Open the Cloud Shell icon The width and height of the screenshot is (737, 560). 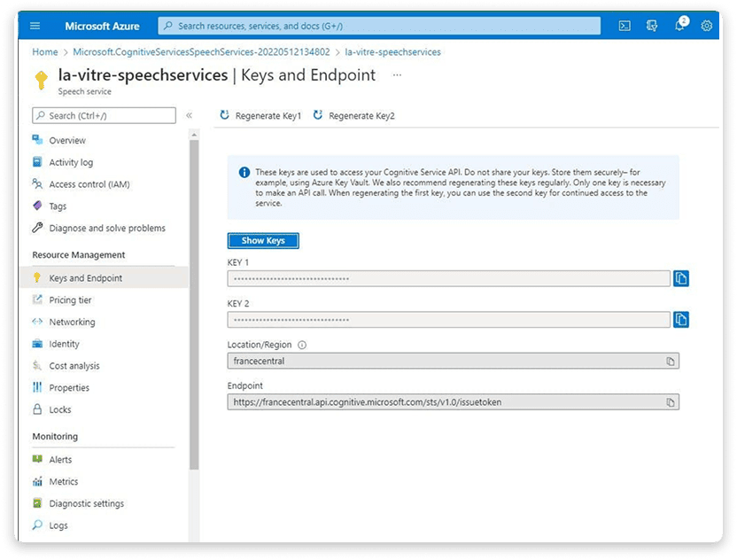(x=625, y=26)
